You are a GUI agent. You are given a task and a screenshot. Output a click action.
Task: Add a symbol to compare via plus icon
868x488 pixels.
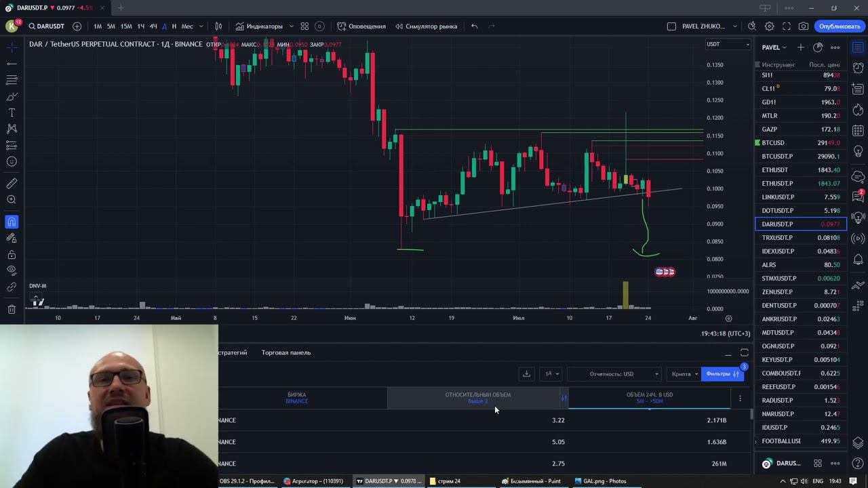pos(77,26)
